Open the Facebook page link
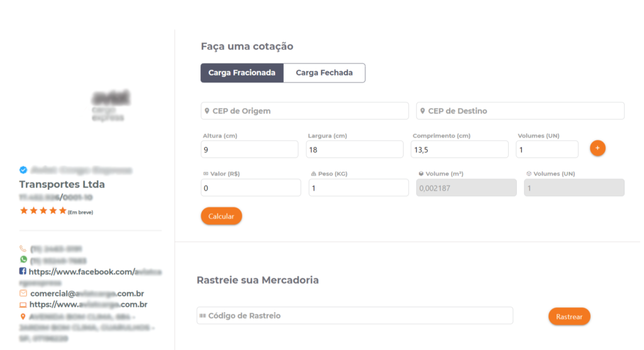 coord(94,272)
